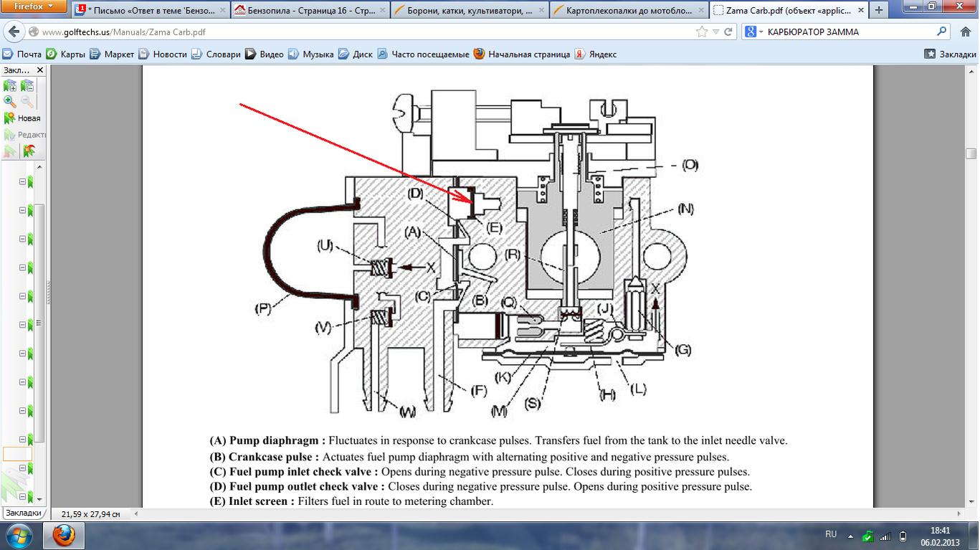The image size is (980, 550).
Task: Click the Firefox taskbar icon
Action: click(64, 536)
